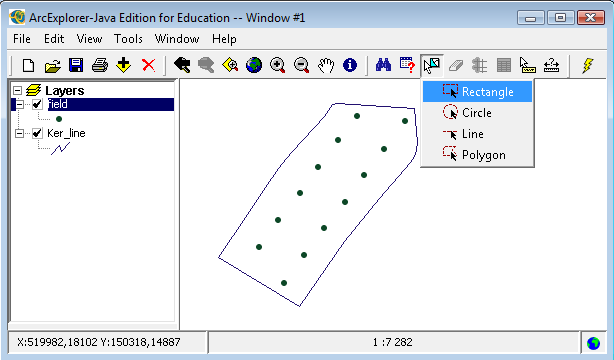Image resolution: width=614 pixels, height=360 pixels.
Task: Click the green point symbol under field
Action: [59, 119]
